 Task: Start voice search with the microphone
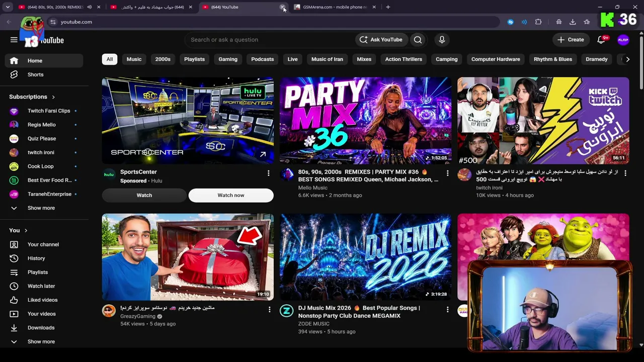coord(442,40)
